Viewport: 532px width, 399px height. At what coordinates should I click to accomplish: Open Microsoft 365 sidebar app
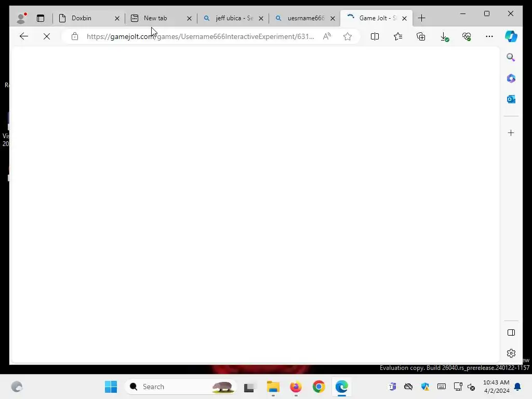click(511, 78)
